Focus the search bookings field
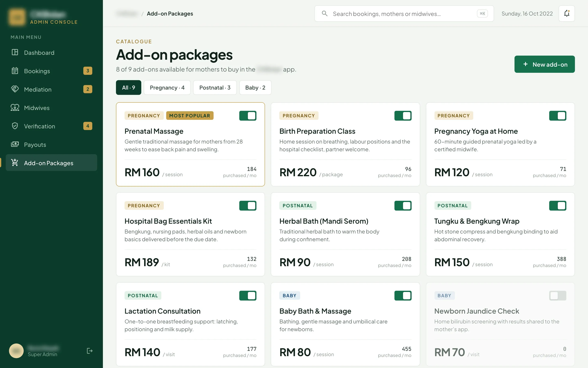This screenshot has width=588, height=368. pos(404,13)
